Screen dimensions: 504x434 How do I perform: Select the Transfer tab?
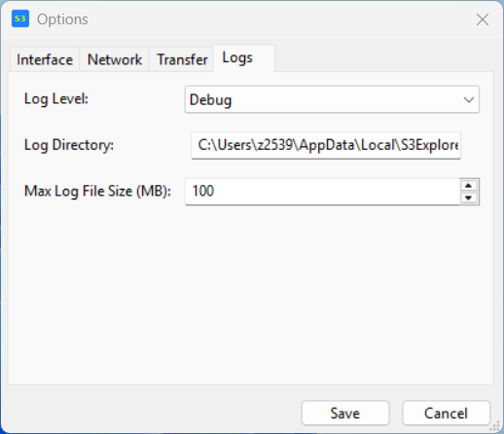182,59
